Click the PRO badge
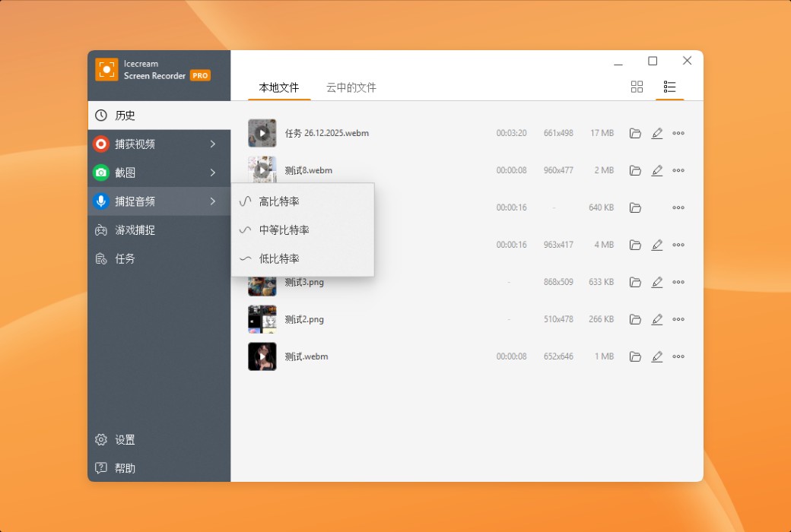791x532 pixels. (x=199, y=75)
